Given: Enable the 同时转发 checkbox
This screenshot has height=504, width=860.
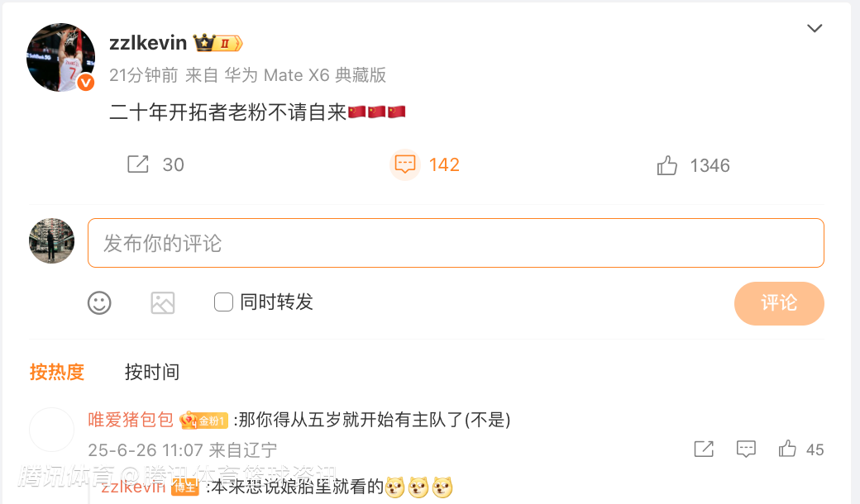Looking at the screenshot, I should tap(223, 302).
